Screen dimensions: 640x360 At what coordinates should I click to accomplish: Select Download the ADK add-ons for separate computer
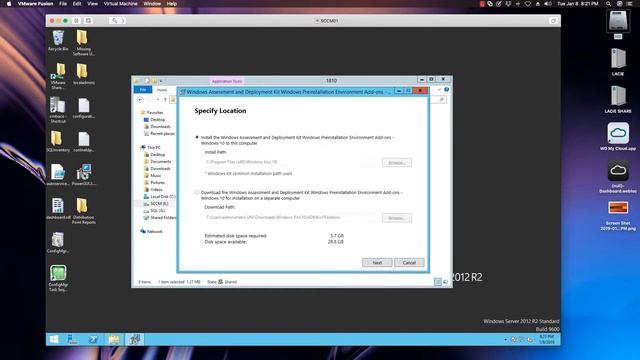click(x=197, y=192)
